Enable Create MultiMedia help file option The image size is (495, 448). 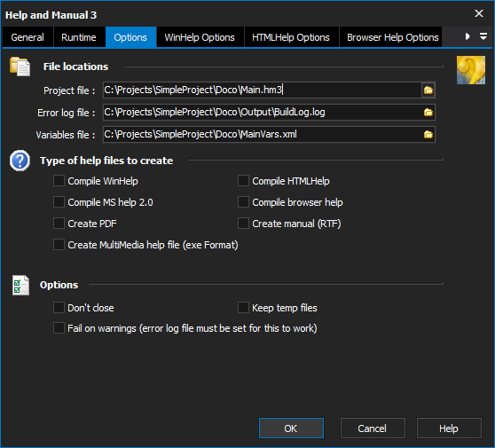click(x=59, y=245)
